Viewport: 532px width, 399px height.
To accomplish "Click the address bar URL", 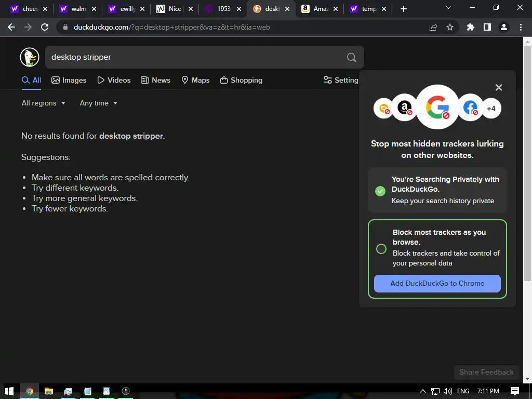I will (171, 27).
